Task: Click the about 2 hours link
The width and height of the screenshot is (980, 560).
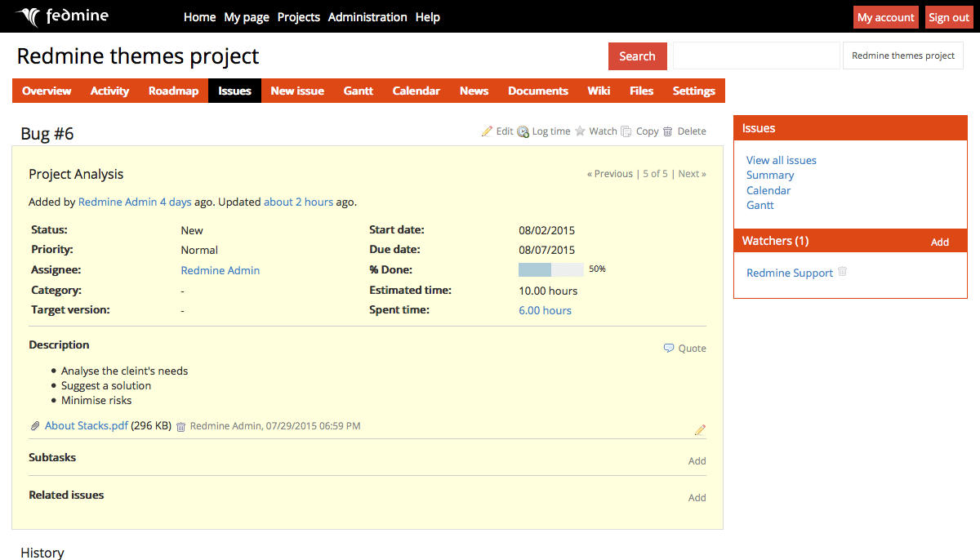Action: click(298, 202)
